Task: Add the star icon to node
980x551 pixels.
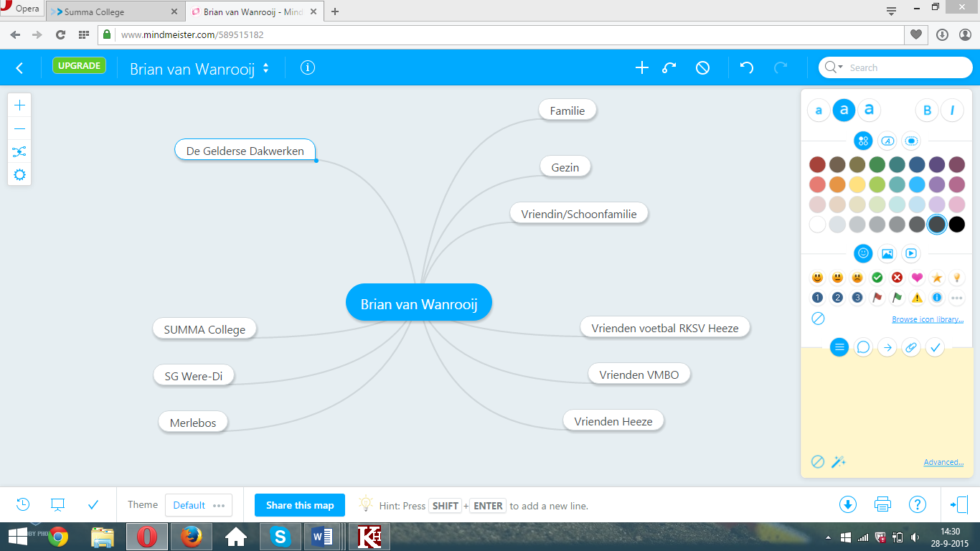Action: (x=937, y=278)
